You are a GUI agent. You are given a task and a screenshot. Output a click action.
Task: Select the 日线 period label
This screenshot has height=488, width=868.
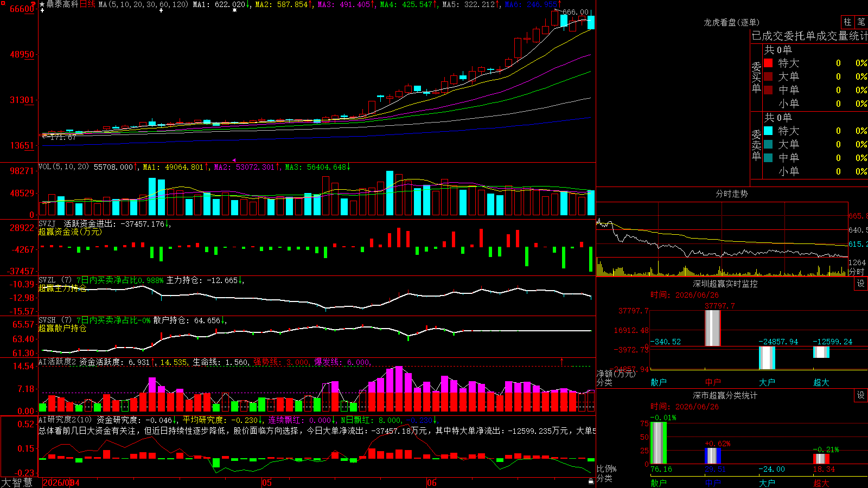(87, 4)
